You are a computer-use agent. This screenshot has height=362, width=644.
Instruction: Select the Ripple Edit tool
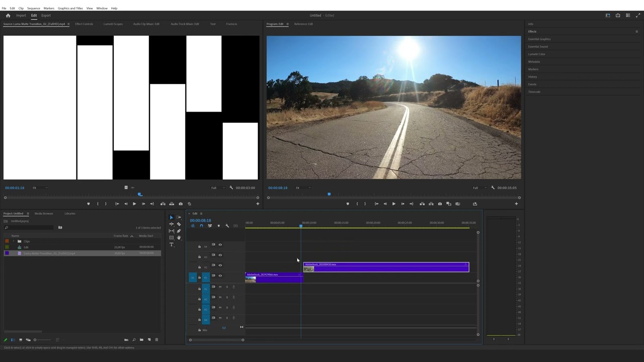coord(171,224)
